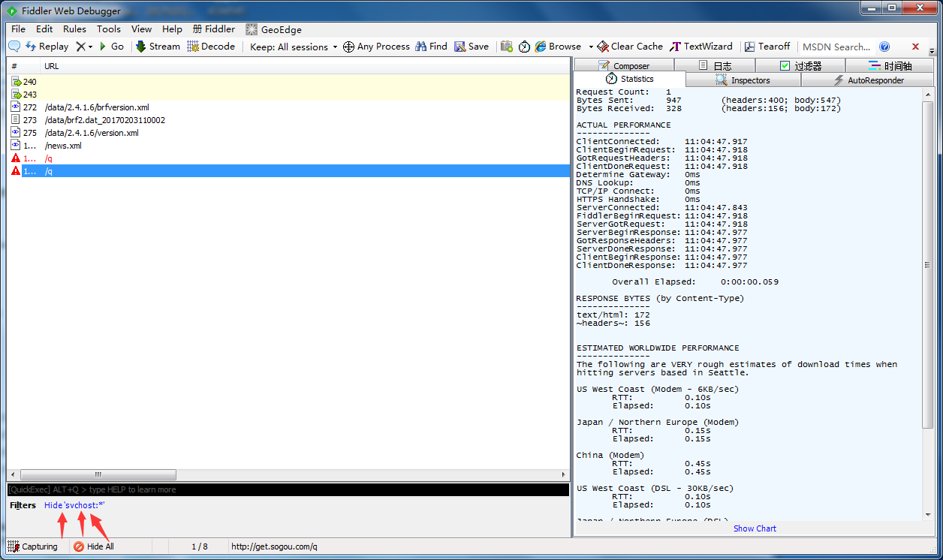
Task: Open the GeoEdge menu item
Action: 274,29
